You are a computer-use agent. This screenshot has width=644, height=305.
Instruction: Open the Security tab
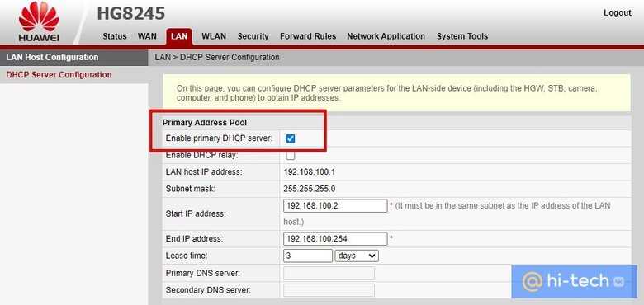coord(253,36)
